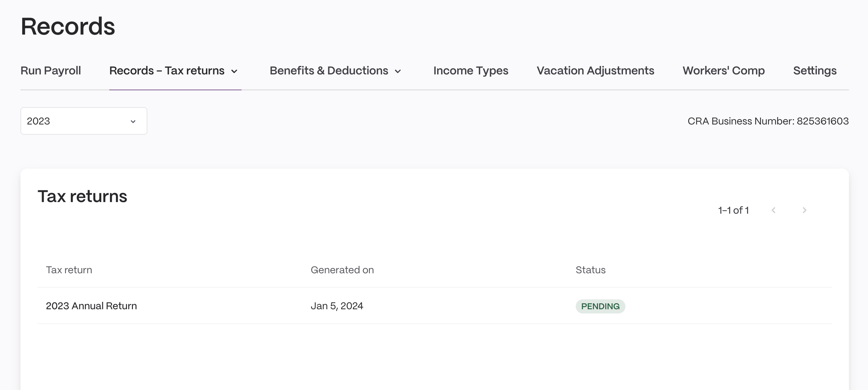Select the Records – Tax returns tab label

pyautogui.click(x=167, y=71)
